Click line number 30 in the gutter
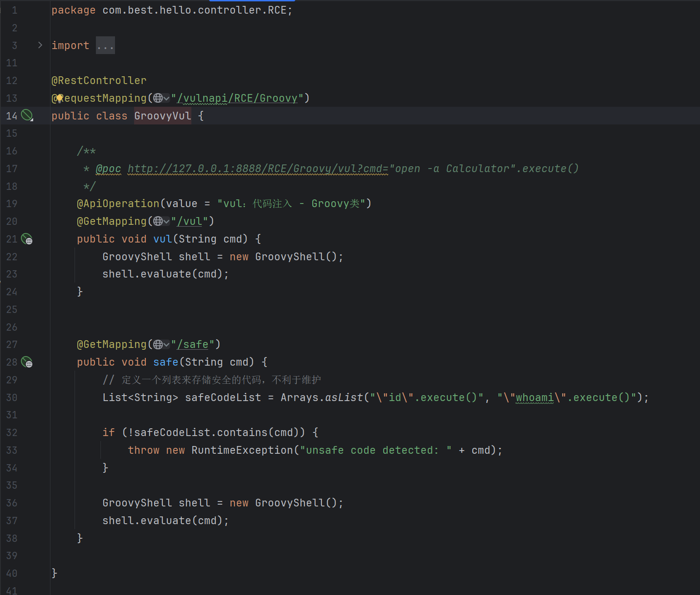The height and width of the screenshot is (595, 700). tap(12, 397)
